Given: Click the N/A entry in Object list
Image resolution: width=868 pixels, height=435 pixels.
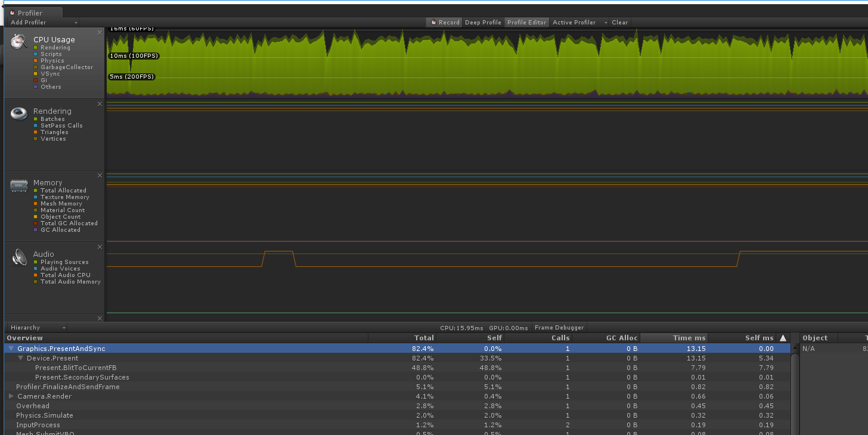Looking at the screenshot, I should point(808,349).
